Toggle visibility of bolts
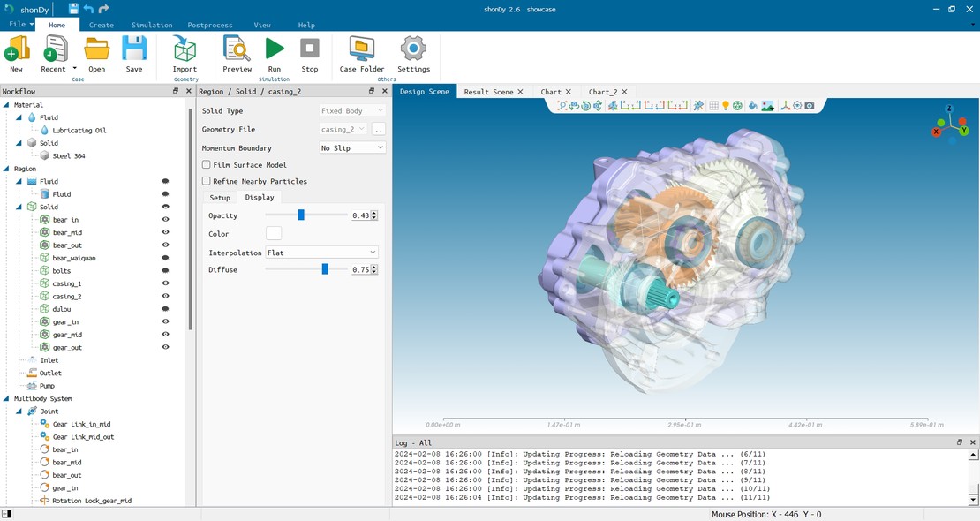Image resolution: width=980 pixels, height=521 pixels. coord(166,270)
